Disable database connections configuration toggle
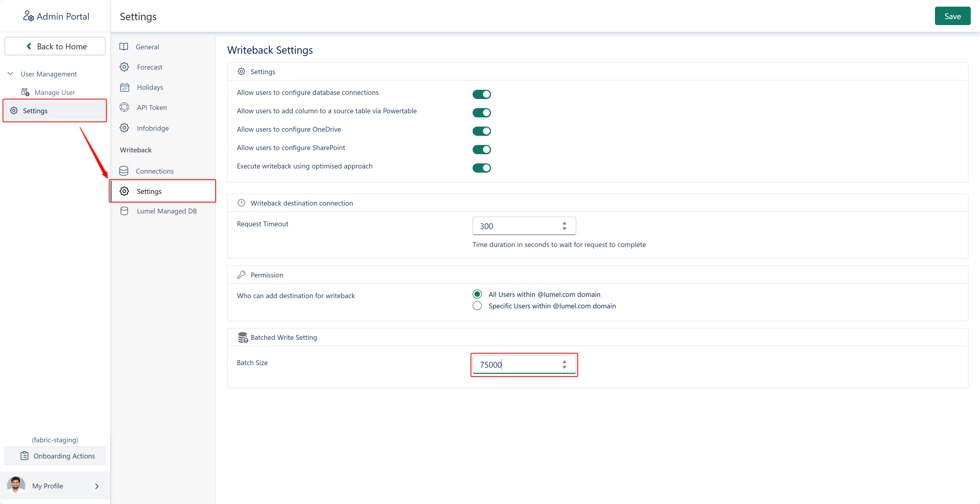The width and height of the screenshot is (980, 504). coord(481,94)
